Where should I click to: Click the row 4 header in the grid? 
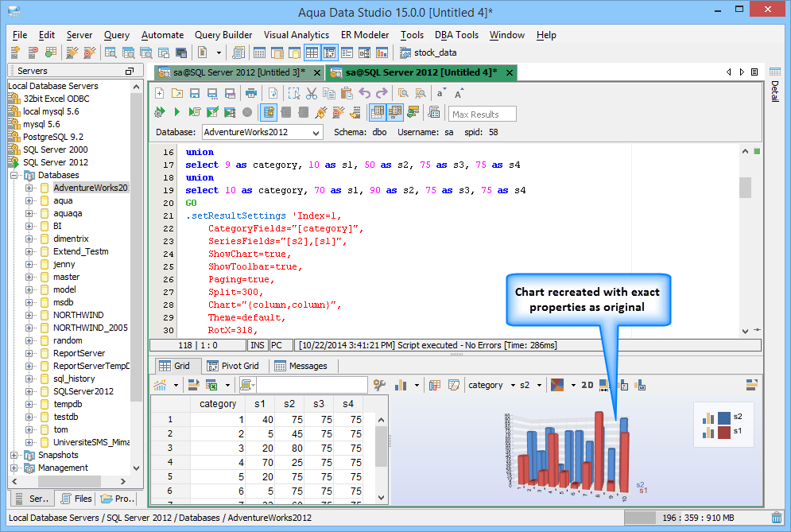pos(170,462)
